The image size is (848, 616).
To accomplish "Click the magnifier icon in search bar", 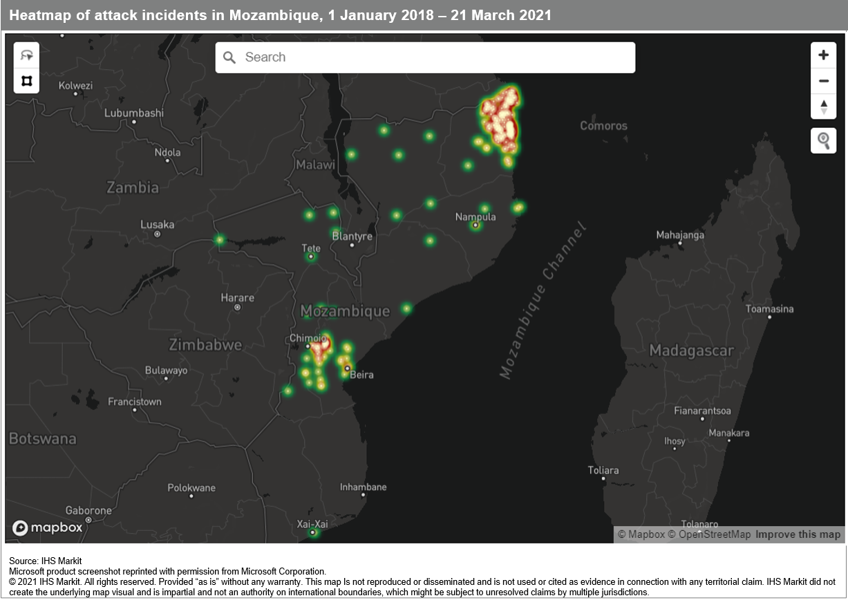I will click(230, 57).
